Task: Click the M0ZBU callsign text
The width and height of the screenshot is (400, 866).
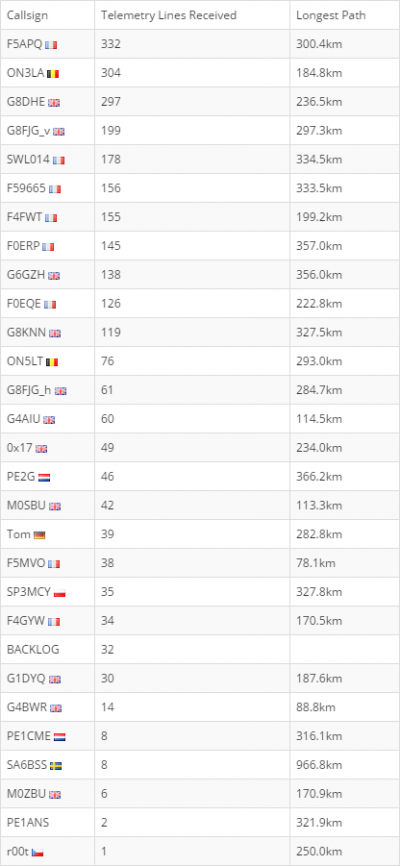Action: tap(26, 794)
